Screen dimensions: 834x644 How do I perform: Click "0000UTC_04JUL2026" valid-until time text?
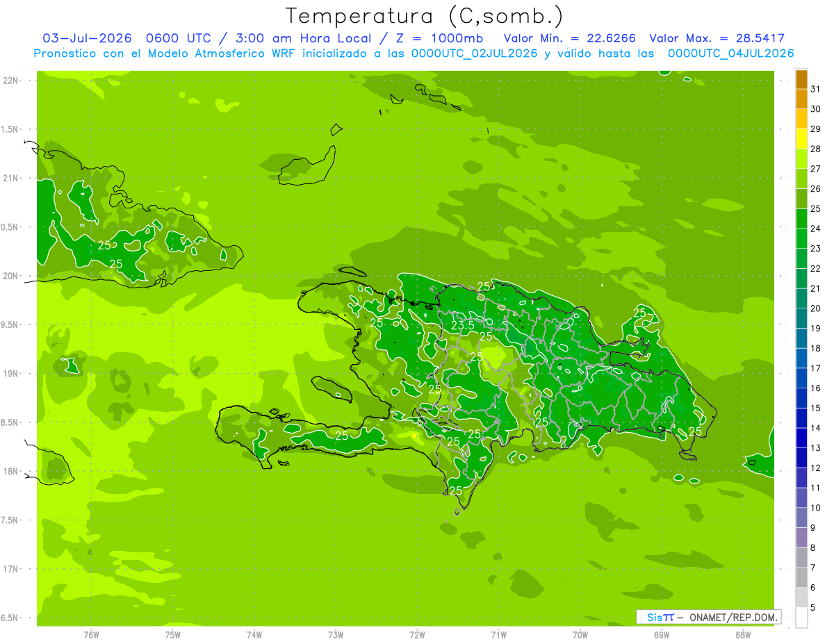(x=731, y=53)
